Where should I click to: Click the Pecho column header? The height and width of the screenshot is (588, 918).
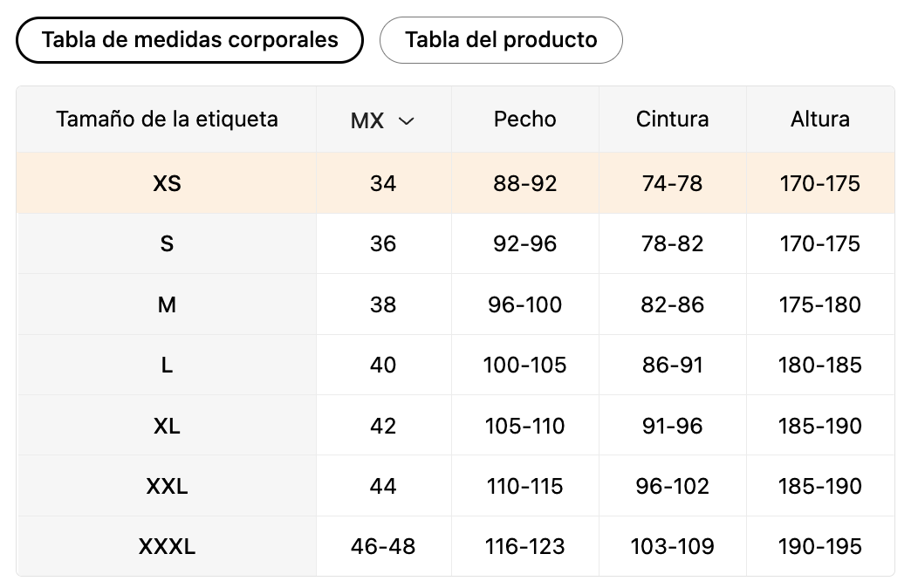click(525, 119)
